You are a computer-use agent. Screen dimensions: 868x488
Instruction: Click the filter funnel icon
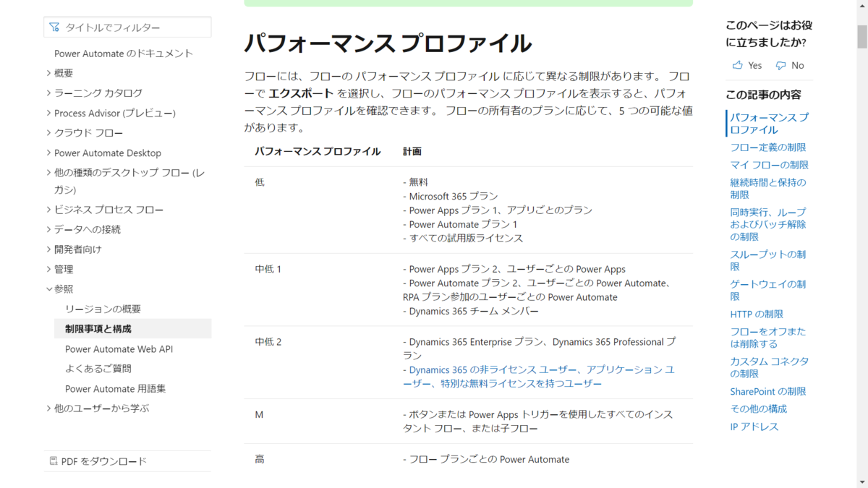[54, 27]
